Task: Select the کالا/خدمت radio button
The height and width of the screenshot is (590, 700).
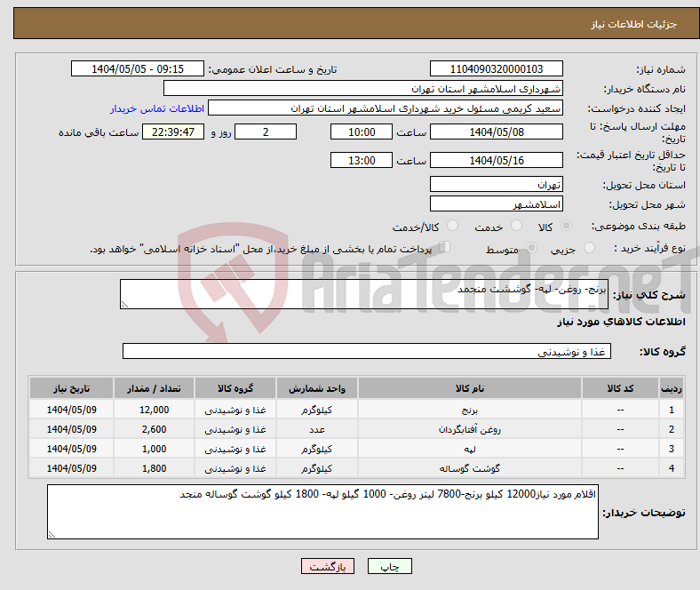Action: (x=453, y=226)
